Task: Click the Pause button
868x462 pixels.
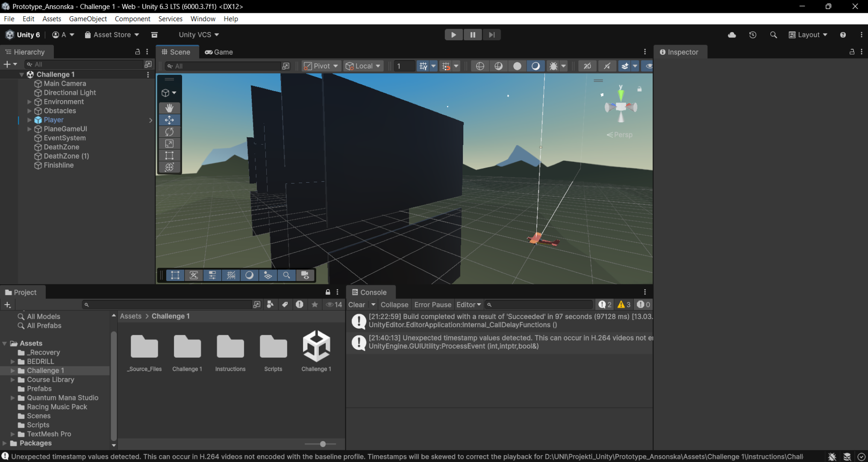Action: (473, 35)
